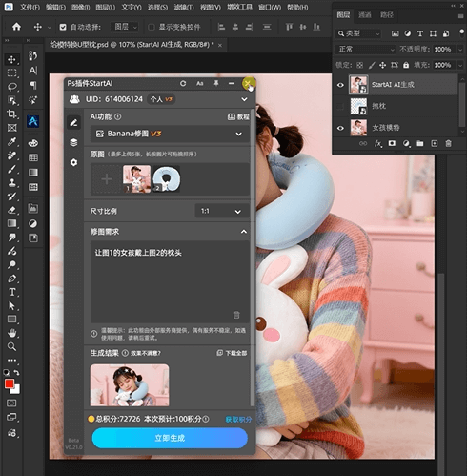
Task: Enable 显示变换控件 checkbox
Action: point(152,28)
